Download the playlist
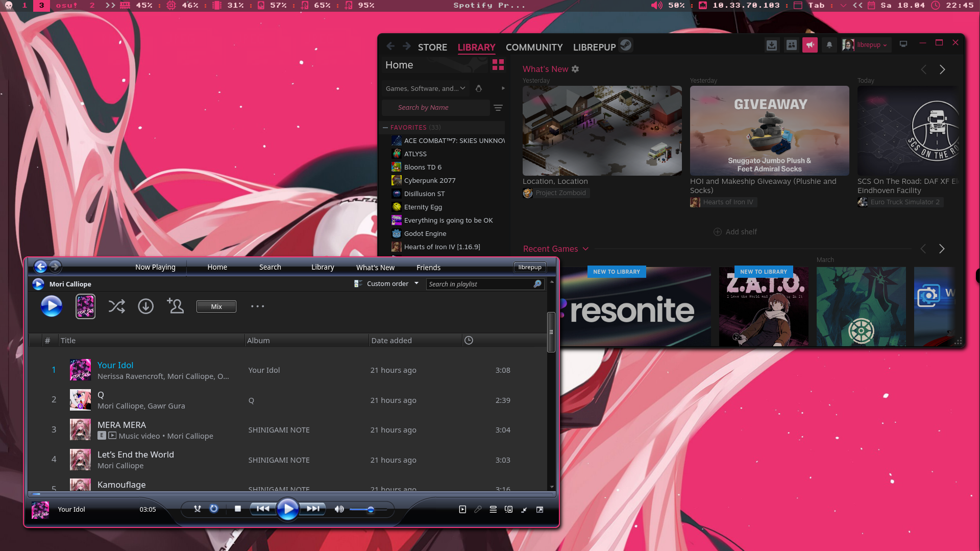 point(146,306)
